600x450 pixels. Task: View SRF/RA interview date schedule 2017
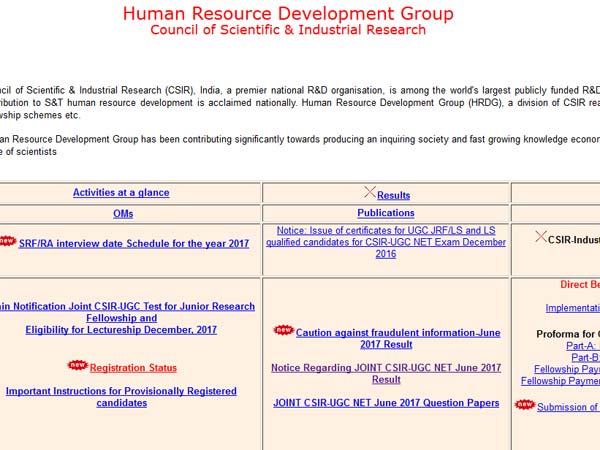[135, 243]
